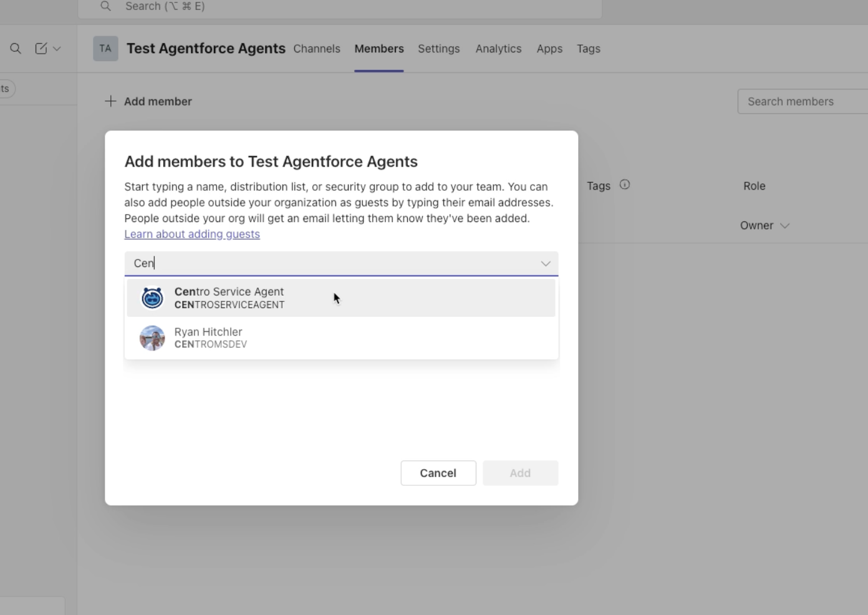Click the Add button in the dialog
This screenshot has width=868, height=615.
click(x=520, y=473)
